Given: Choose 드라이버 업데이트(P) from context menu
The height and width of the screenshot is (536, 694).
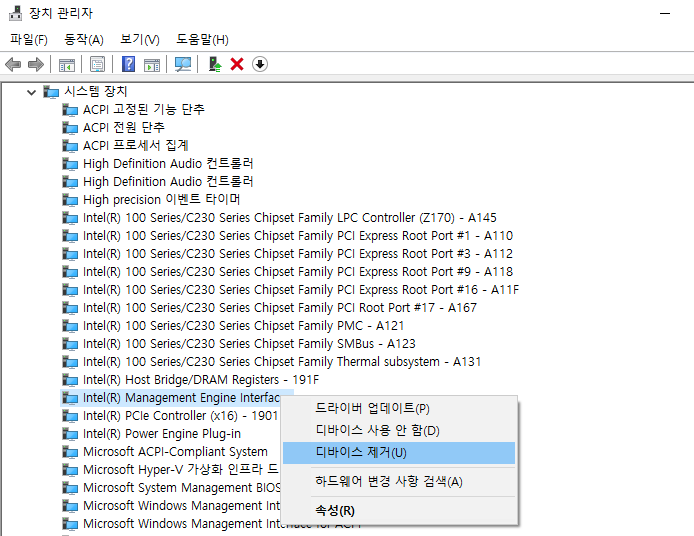Looking at the screenshot, I should [399, 408].
